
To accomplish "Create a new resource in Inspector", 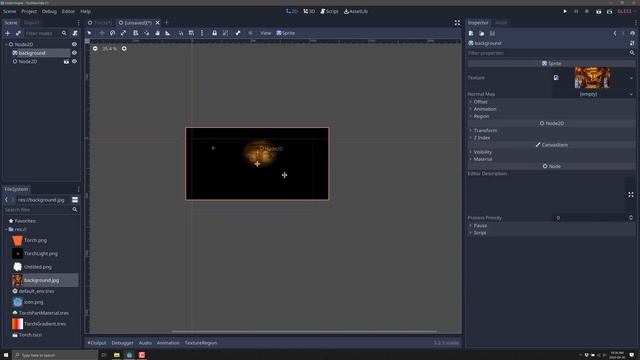I will pyautogui.click(x=471, y=33).
